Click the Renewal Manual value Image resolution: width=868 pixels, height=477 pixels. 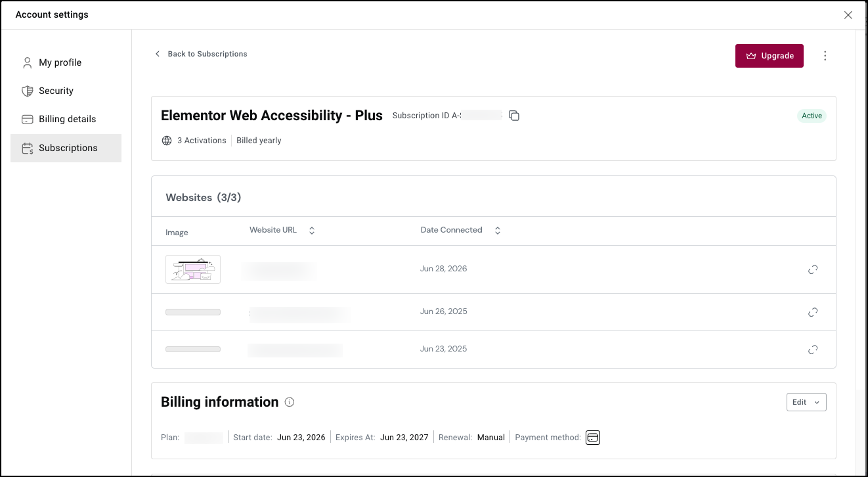(x=491, y=438)
